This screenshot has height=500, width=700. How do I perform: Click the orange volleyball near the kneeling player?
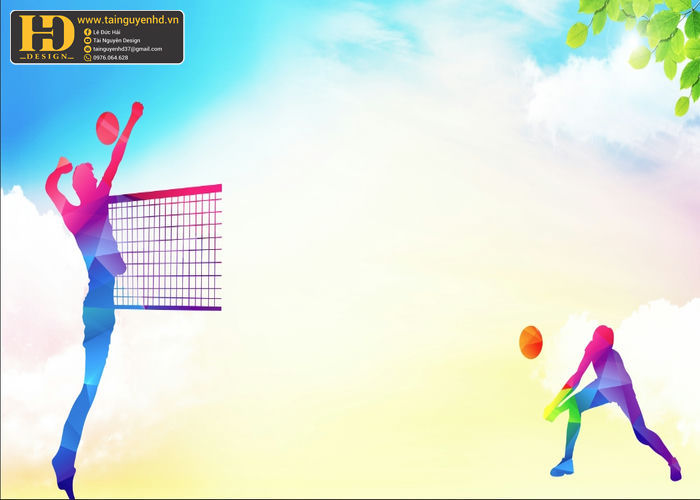531,342
